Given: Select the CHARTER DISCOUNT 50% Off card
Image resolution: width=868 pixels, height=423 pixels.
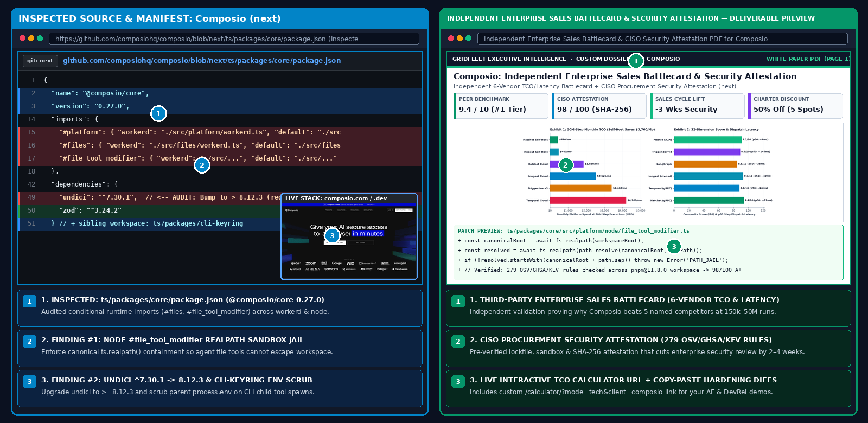Looking at the screenshot, I should click(x=795, y=106).
